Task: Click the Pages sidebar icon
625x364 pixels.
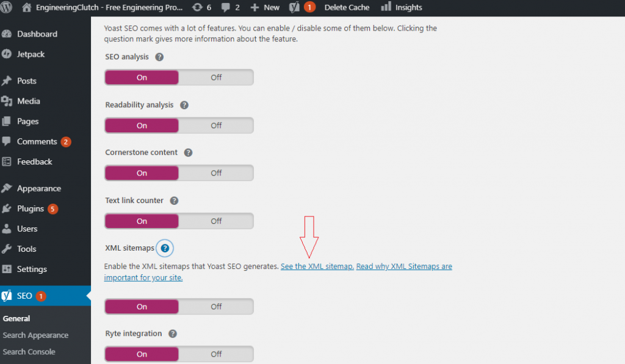Action: [x=6, y=121]
